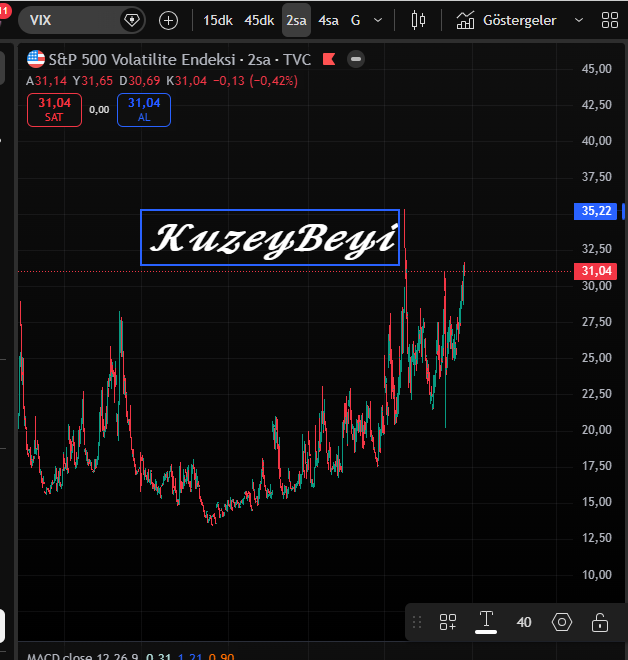The image size is (628, 660).
Task: Click the −0,13 (−0,42%) change value
Action: tap(255, 81)
